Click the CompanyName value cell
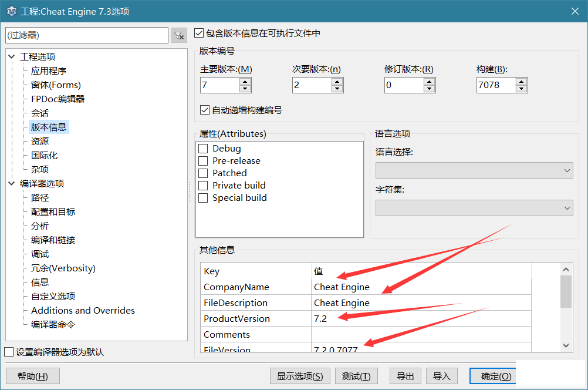The height and width of the screenshot is (390, 588). coord(421,287)
